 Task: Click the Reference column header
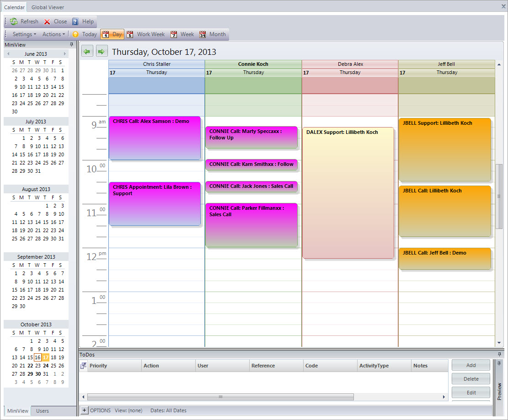(x=276, y=366)
